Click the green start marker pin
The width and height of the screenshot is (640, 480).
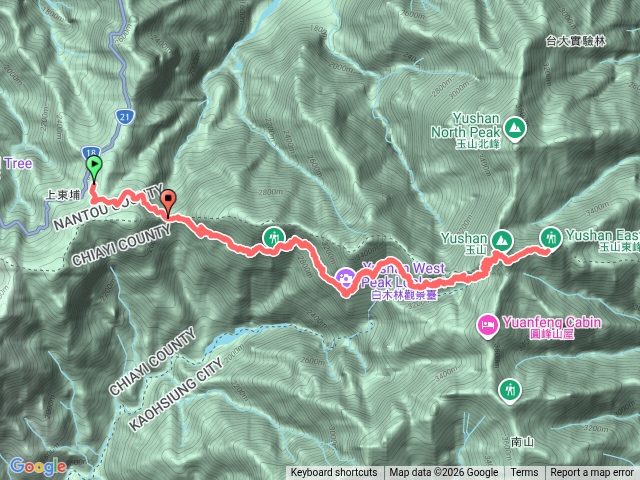click(94, 168)
